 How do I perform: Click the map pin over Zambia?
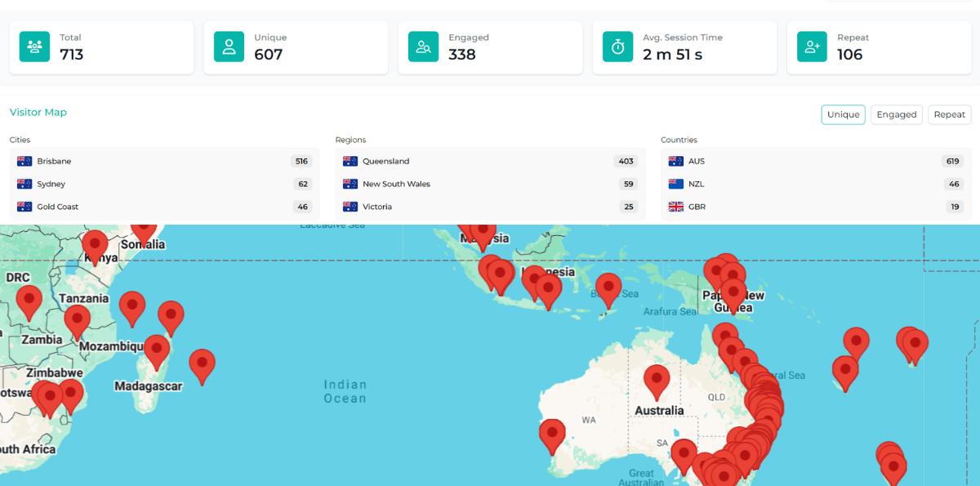(x=78, y=321)
